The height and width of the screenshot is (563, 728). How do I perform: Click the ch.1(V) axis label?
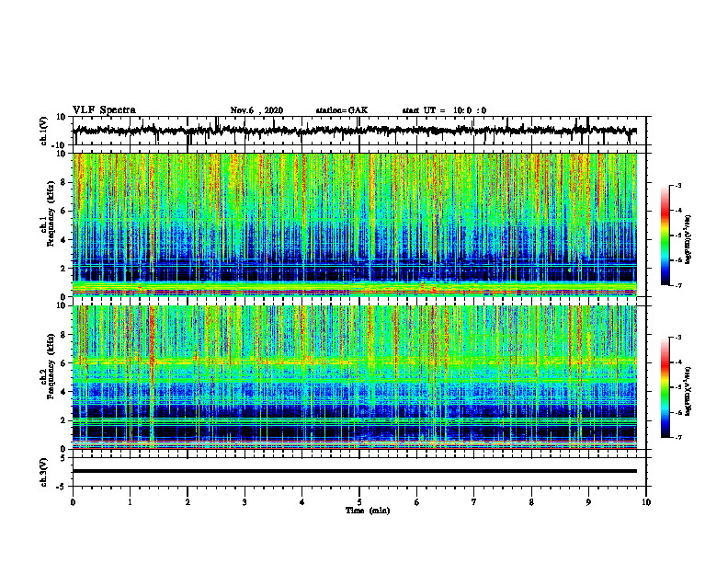44,131
